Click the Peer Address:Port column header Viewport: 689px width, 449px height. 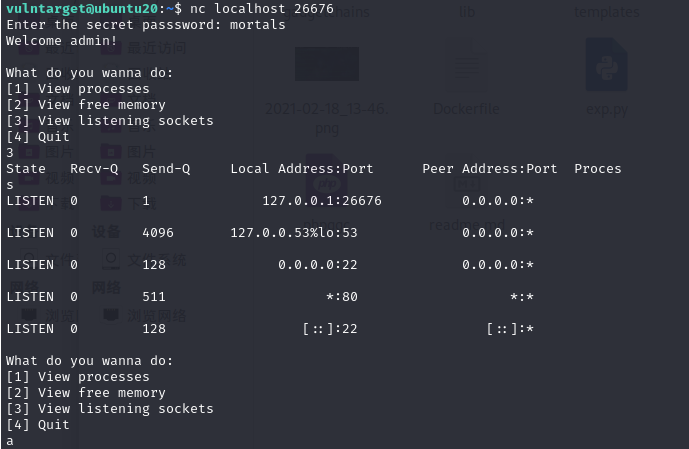coord(490,169)
